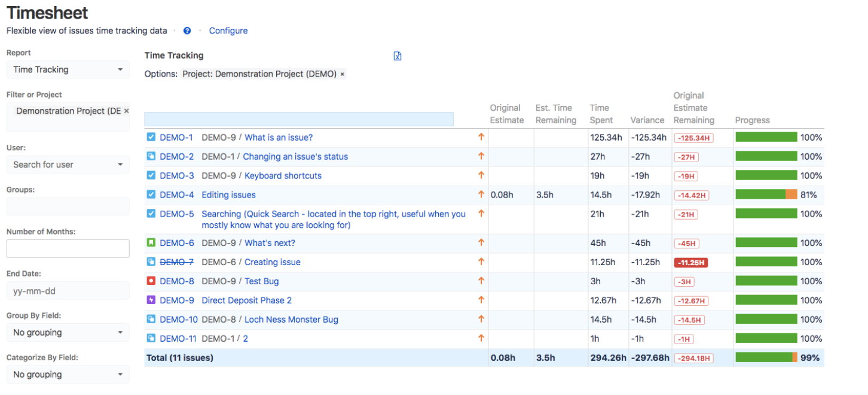Expand the Group By Field dropdown

(68, 332)
